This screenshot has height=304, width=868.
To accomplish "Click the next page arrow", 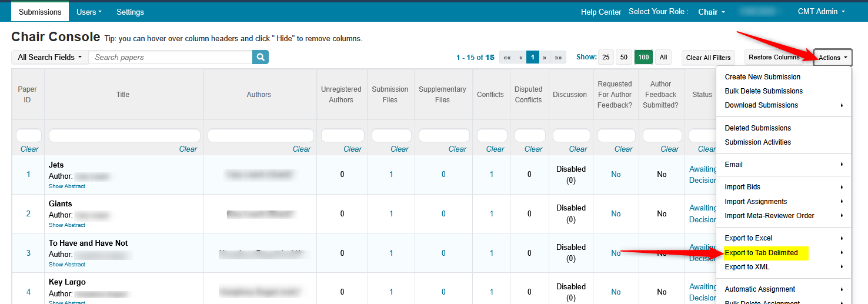I will [545, 58].
